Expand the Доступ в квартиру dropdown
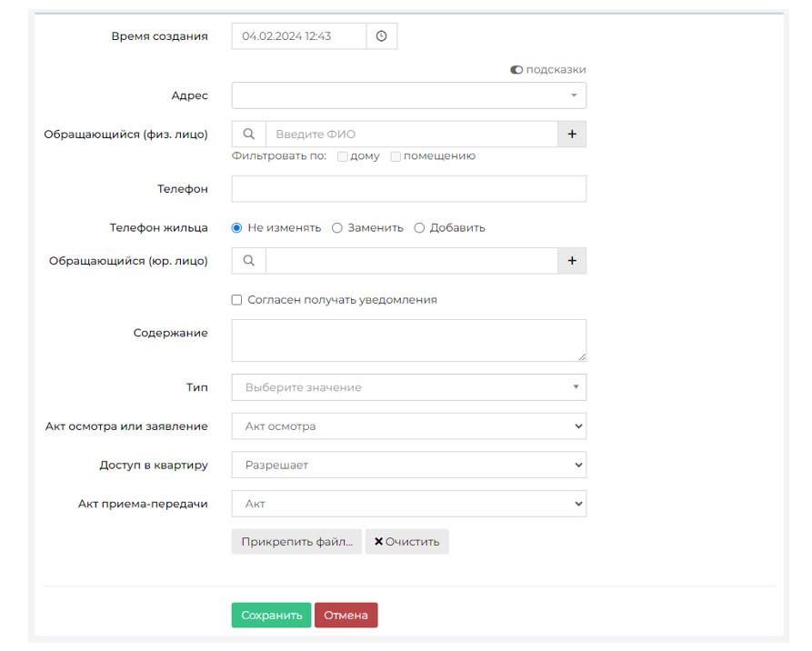The image size is (812, 651). pyautogui.click(x=408, y=466)
